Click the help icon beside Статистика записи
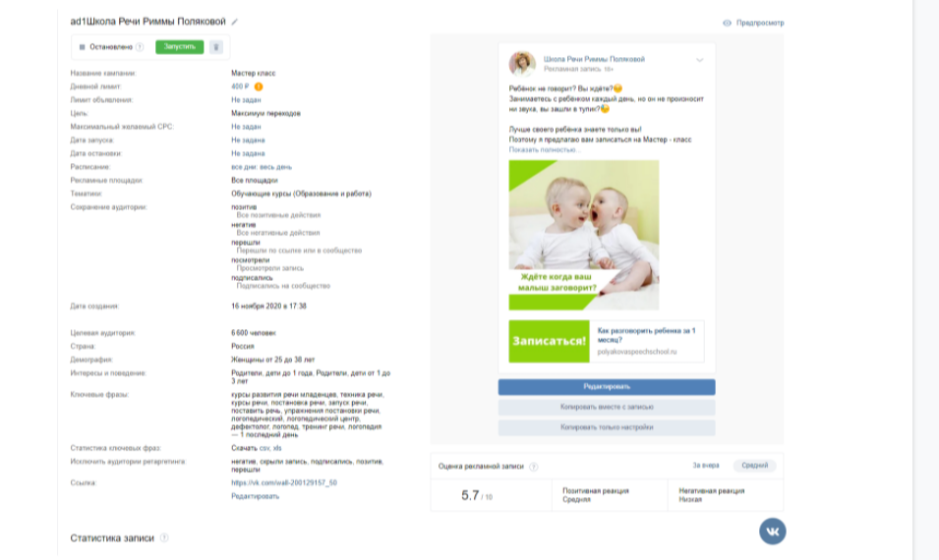The image size is (939, 560). [x=164, y=537]
